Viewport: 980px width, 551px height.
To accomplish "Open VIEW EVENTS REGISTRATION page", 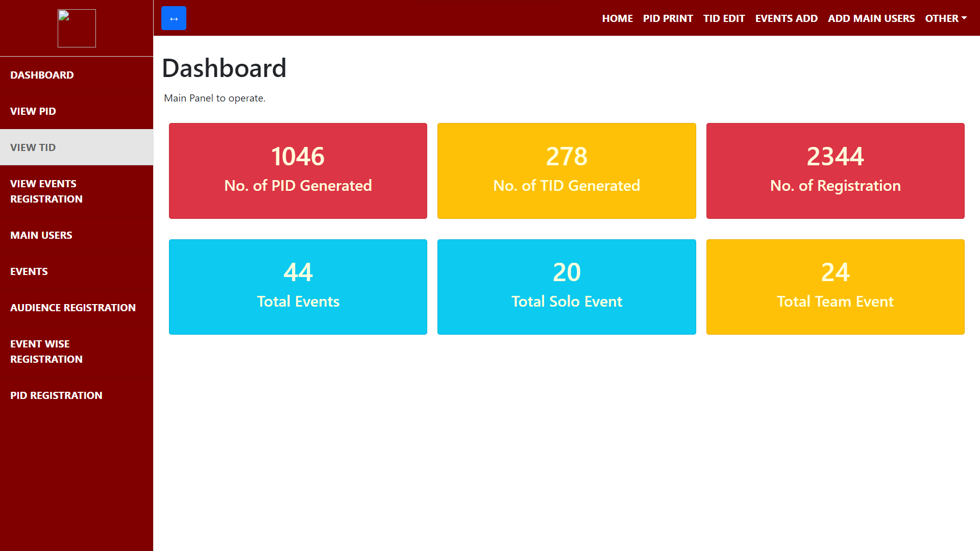I will point(46,191).
